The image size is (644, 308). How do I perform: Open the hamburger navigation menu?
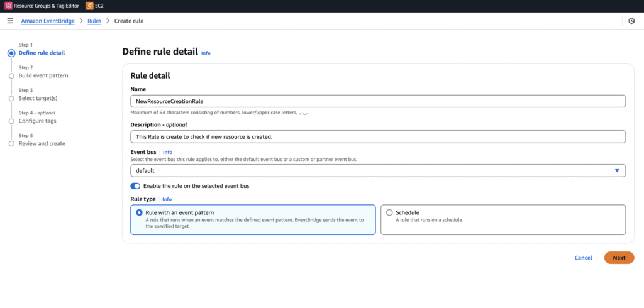pyautogui.click(x=10, y=21)
